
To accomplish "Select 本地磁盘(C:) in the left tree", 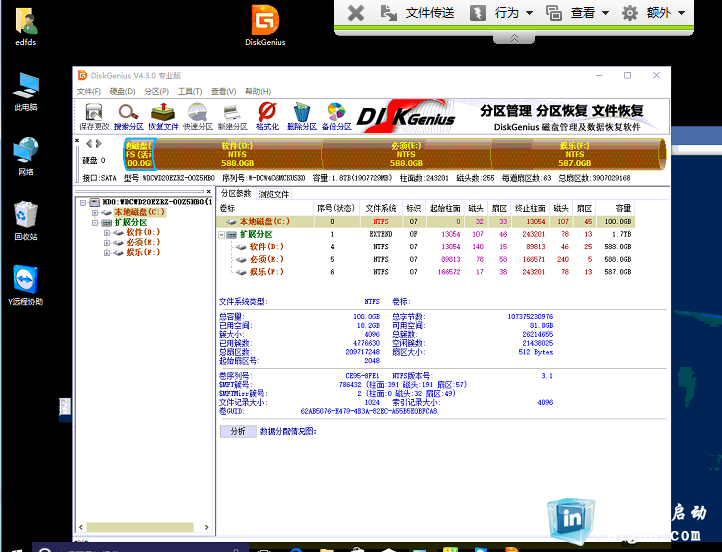I will (x=140, y=212).
